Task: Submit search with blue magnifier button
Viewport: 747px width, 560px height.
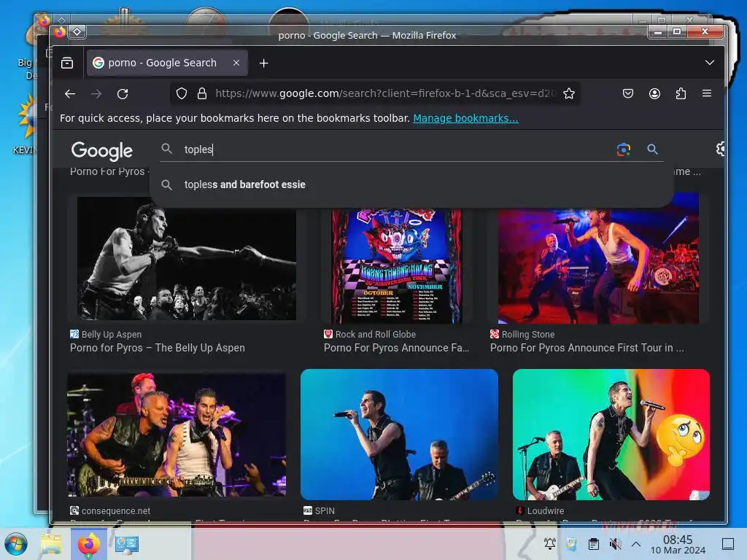Action: pos(653,149)
